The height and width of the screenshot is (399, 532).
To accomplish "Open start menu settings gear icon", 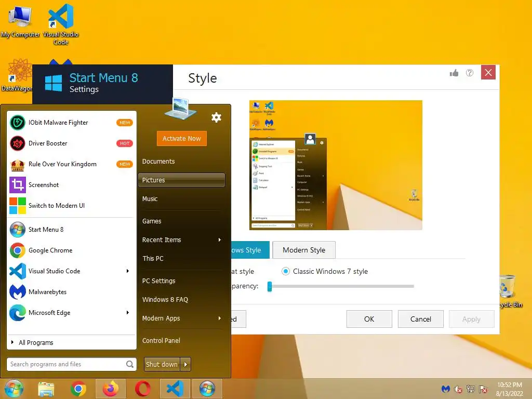I will coord(216,117).
